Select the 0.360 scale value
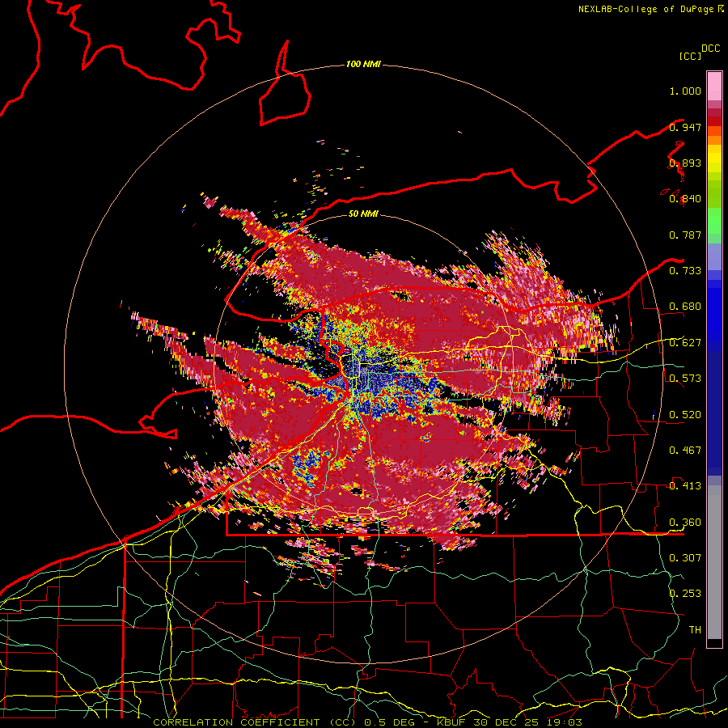 [x=685, y=522]
